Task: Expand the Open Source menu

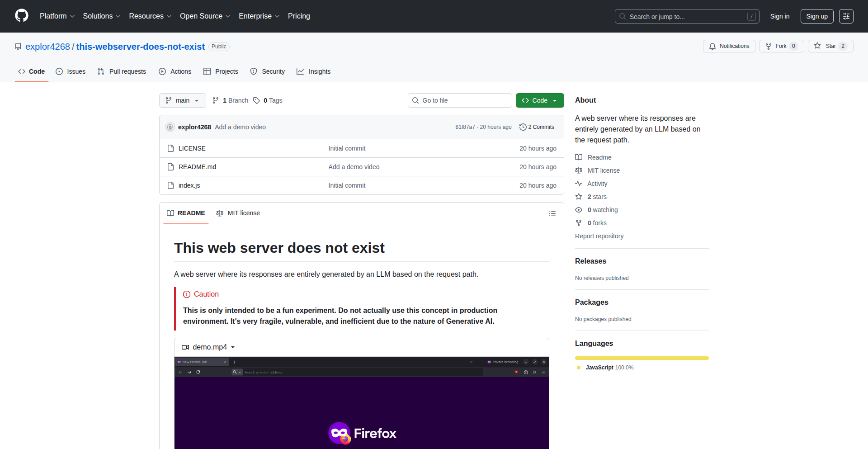Action: (205, 16)
